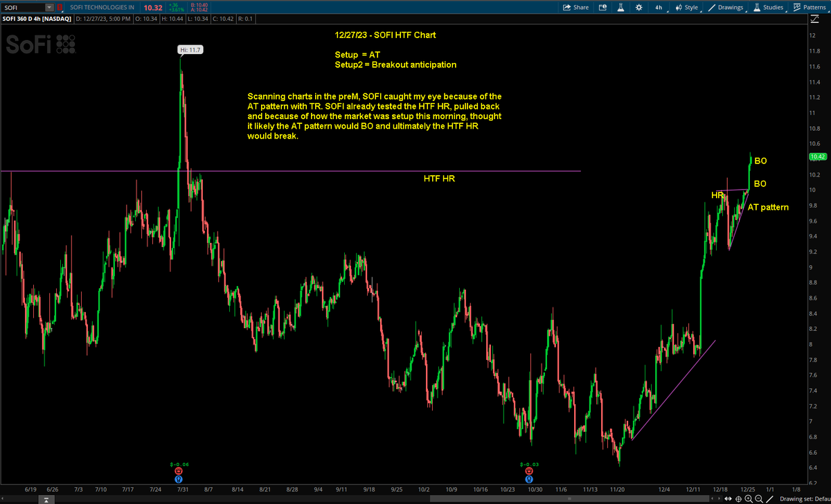Image resolution: width=831 pixels, height=504 pixels.
Task: Open the Drawings menu
Action: [726, 7]
